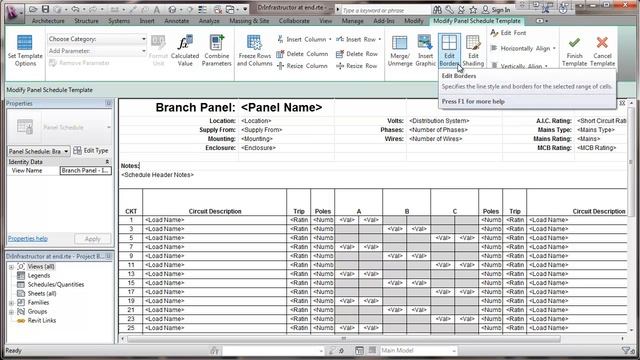
Task: Open the Insert Row dropdown
Action: [380, 40]
